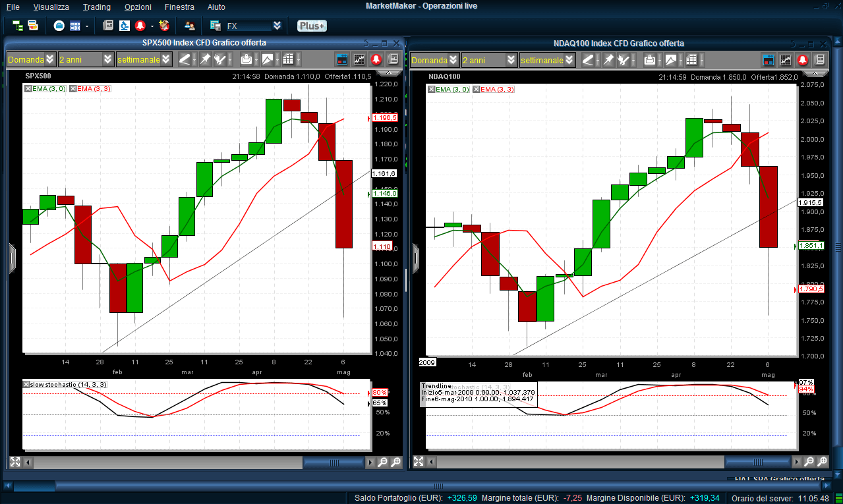Image resolution: width=843 pixels, height=504 pixels.
Task: Click the SPX500 chart horizontal scrollbar thumb
Action: [333, 462]
